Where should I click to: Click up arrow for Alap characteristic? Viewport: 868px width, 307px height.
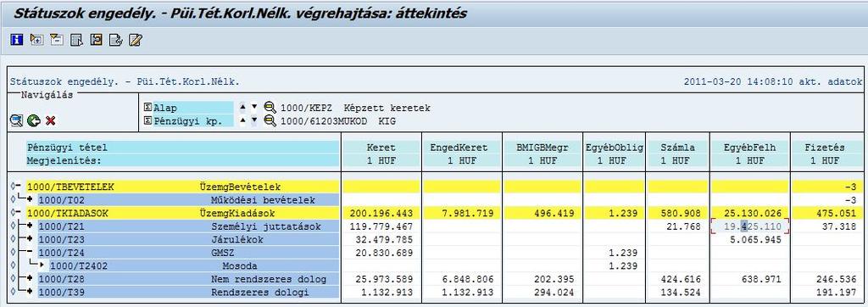click(243, 107)
